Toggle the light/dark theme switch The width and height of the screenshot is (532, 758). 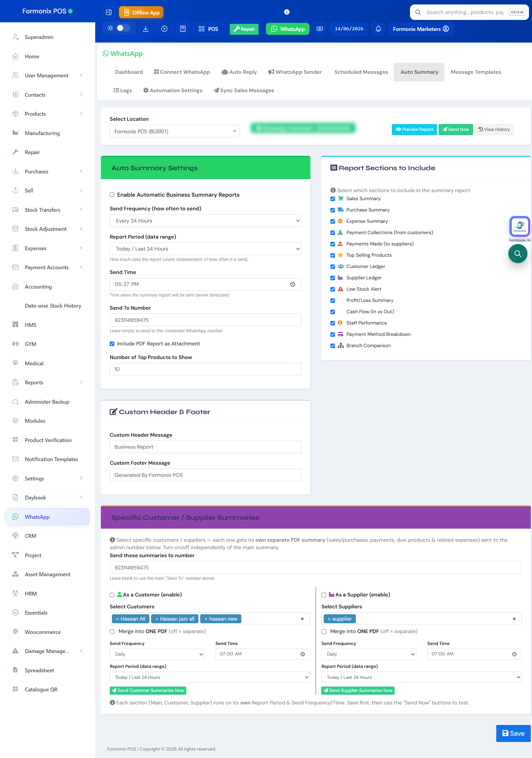[x=123, y=28]
